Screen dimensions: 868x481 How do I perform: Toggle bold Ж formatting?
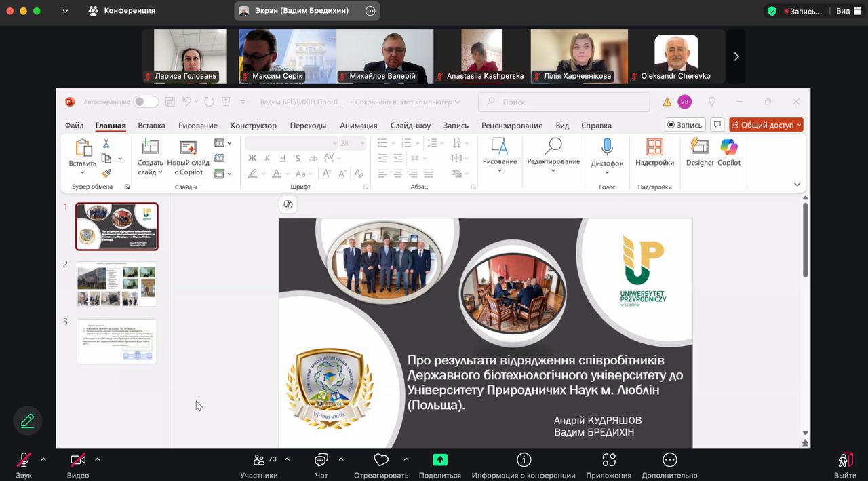[x=252, y=158]
